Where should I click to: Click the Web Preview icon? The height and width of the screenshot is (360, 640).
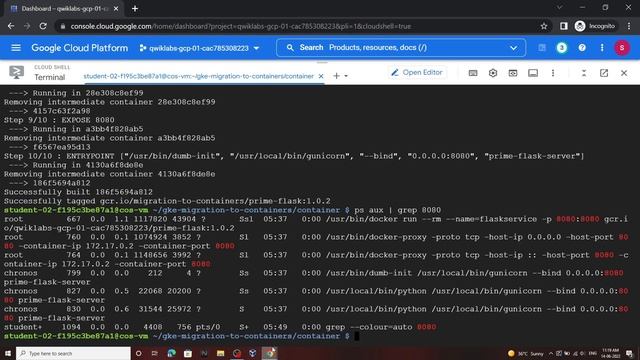click(513, 73)
